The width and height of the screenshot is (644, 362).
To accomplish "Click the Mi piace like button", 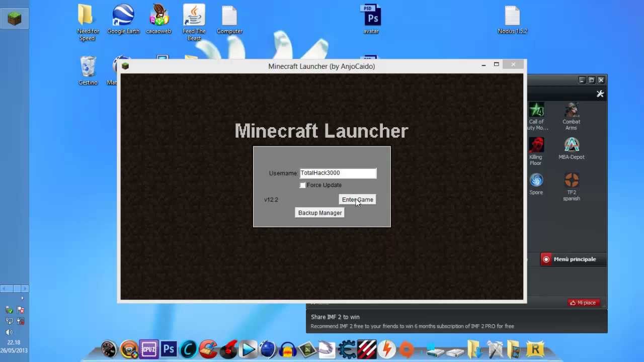I will [x=584, y=303].
